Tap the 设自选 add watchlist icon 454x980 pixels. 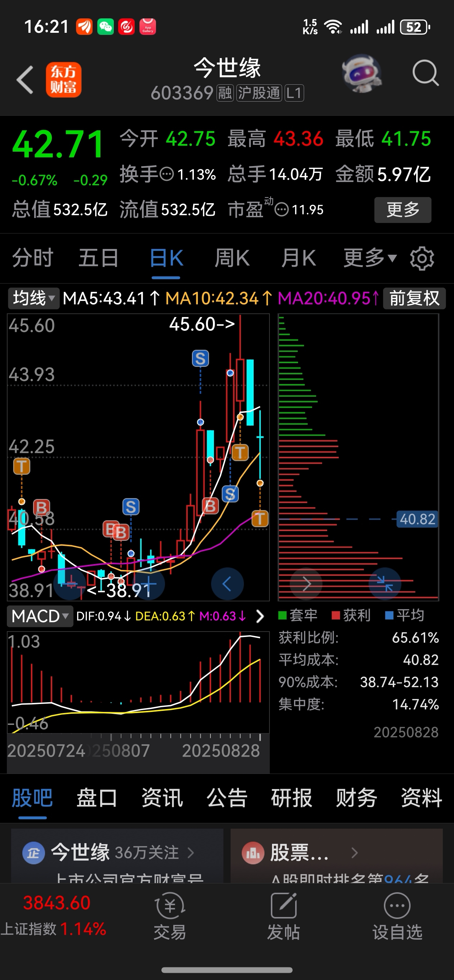[397, 906]
